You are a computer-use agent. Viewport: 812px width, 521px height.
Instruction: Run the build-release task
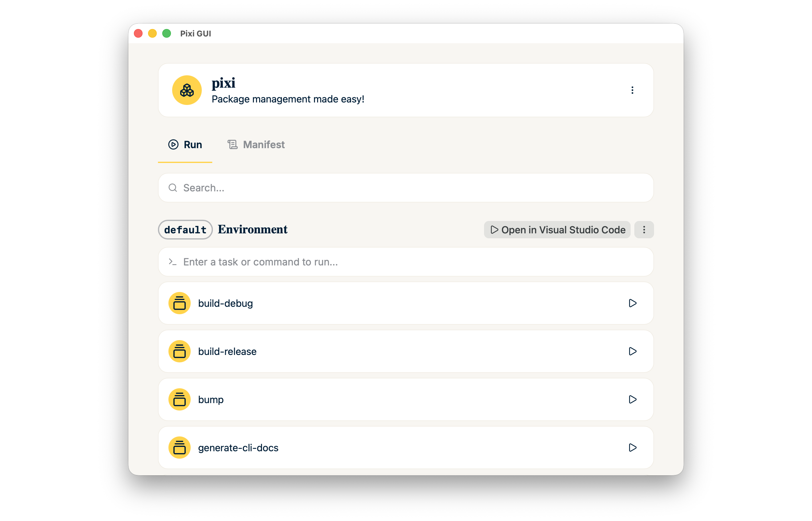pos(632,351)
